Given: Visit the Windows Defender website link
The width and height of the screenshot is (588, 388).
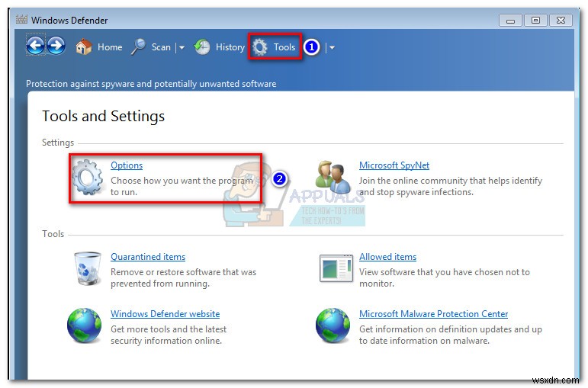Looking at the screenshot, I should pos(165,314).
